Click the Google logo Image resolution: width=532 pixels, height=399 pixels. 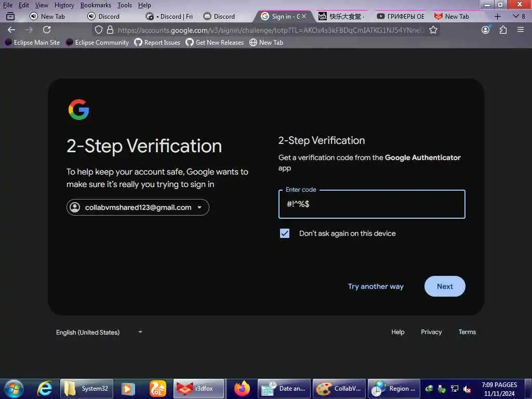point(79,110)
